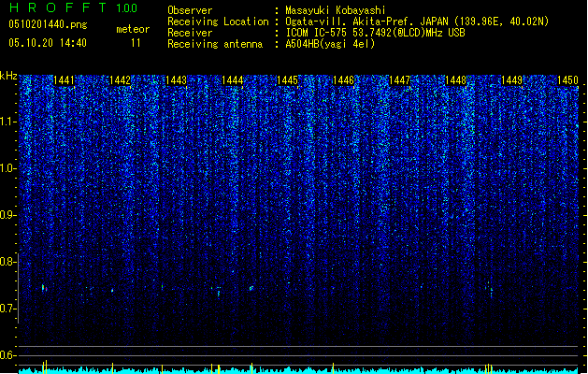This screenshot has height=374, width=588.
Task: Click the 1450 time marker label
Action: [567, 80]
